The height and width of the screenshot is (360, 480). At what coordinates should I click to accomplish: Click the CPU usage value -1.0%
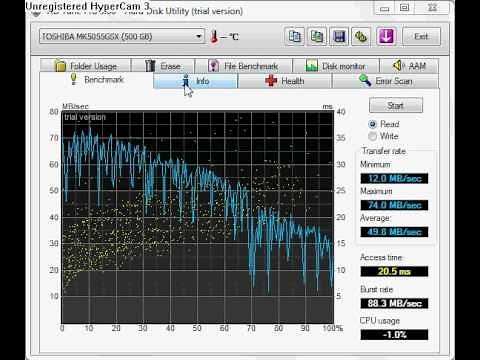(394, 334)
